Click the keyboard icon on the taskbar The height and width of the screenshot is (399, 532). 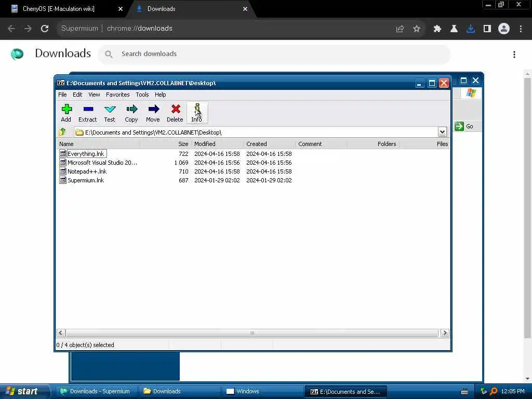(464, 392)
